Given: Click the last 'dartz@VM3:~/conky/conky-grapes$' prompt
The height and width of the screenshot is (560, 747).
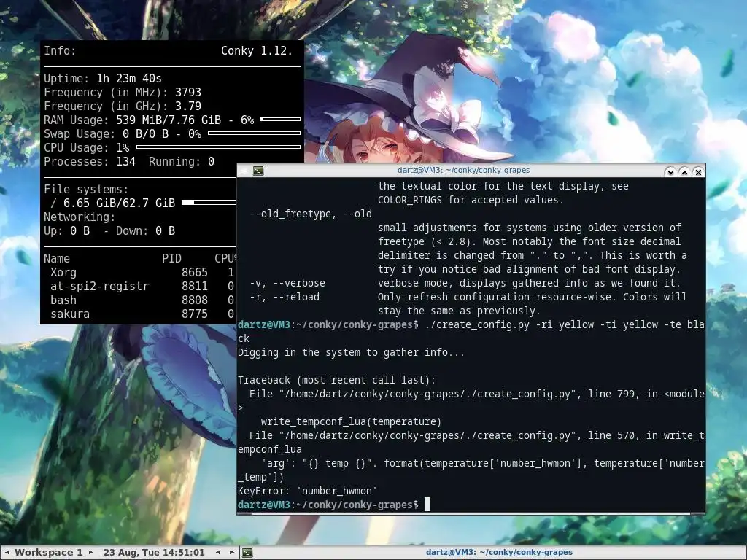Looking at the screenshot, I should (x=328, y=505).
